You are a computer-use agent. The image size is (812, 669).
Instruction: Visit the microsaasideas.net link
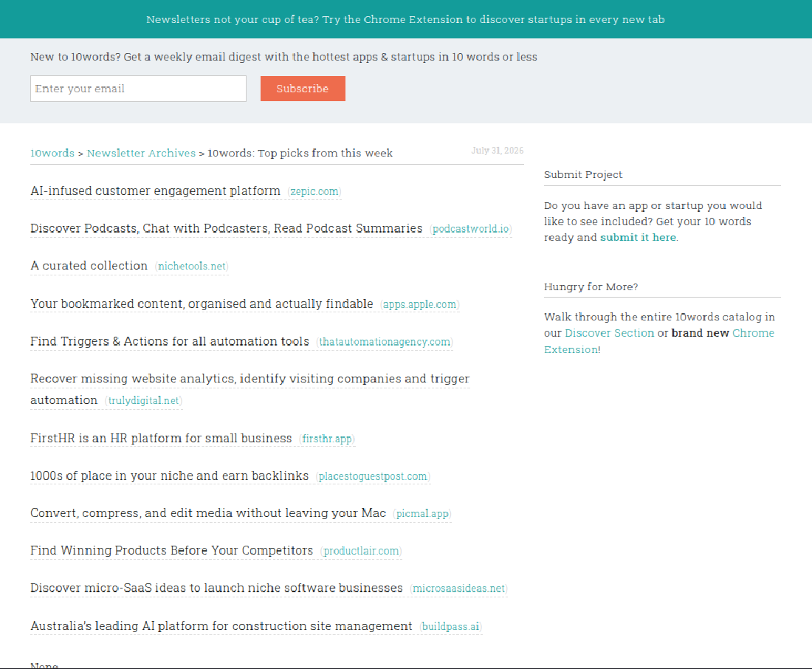(458, 589)
